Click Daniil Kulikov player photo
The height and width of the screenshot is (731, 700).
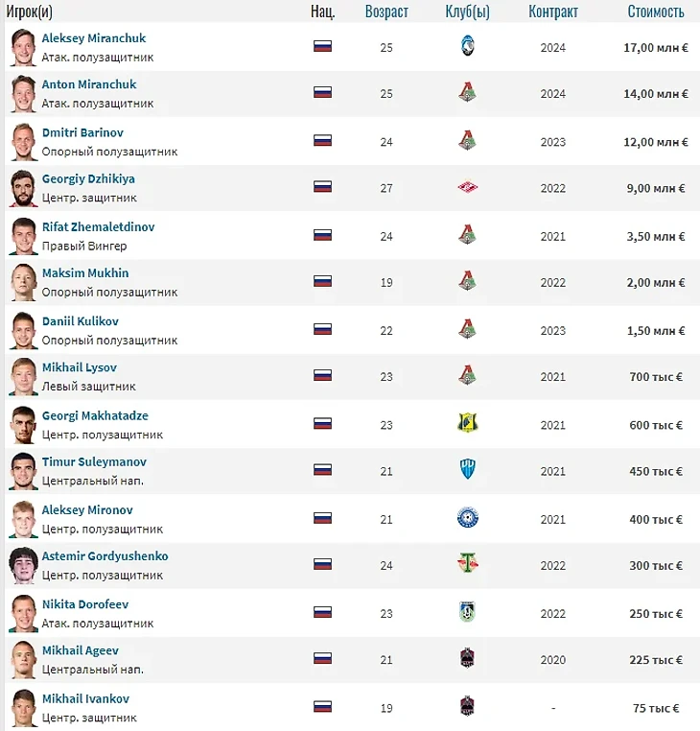pos(23,331)
